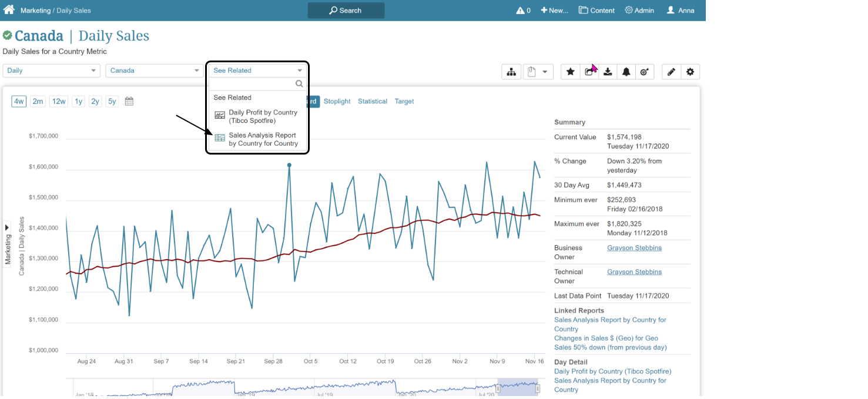The width and height of the screenshot is (868, 399).
Task: Click the target bullseye icon
Action: coord(645,72)
